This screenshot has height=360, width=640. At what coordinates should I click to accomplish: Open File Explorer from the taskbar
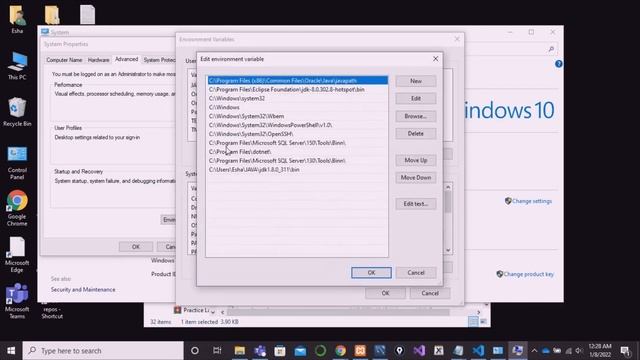240,351
